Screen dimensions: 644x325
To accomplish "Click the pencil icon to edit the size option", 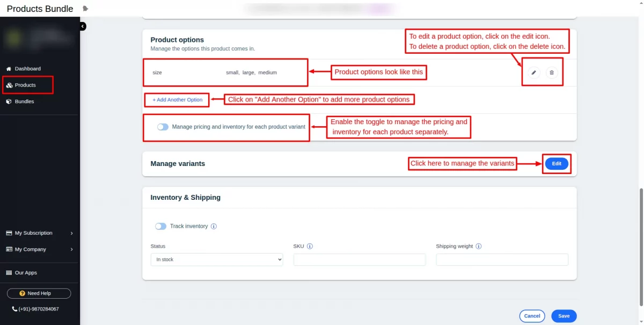I will pyautogui.click(x=532, y=71).
